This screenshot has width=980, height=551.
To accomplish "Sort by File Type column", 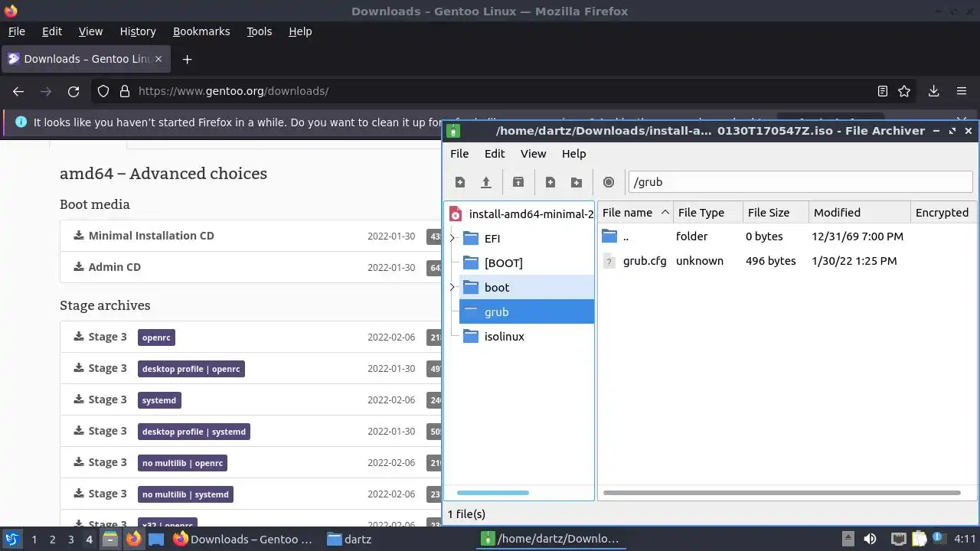I will tap(708, 213).
